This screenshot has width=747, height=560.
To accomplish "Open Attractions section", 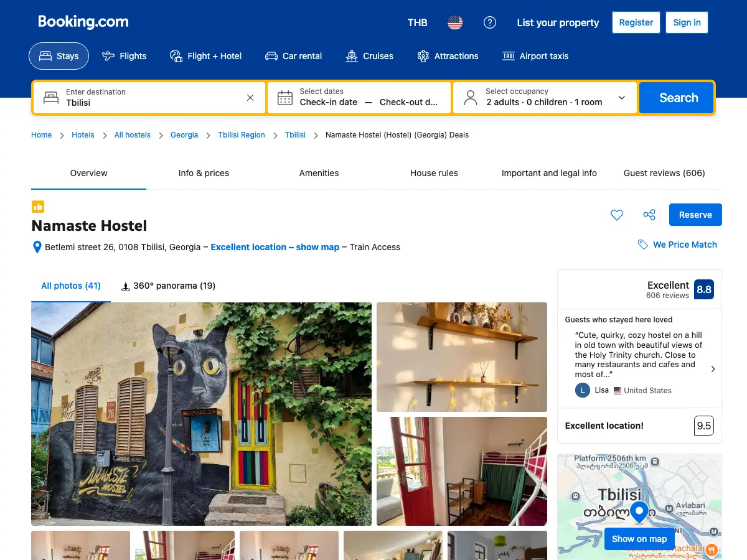I will click(448, 56).
